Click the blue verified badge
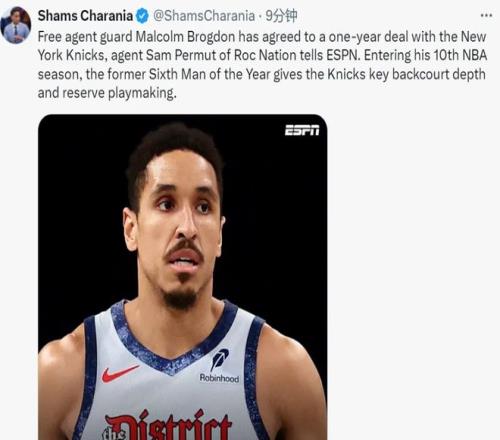 pos(142,16)
